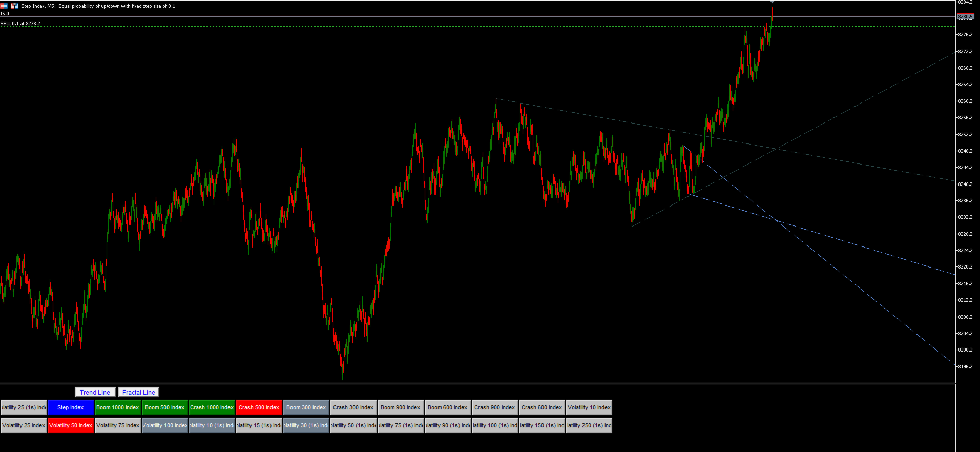This screenshot has width=980, height=452.
Task: Click the SELL 0.1 at 8278.2 order label
Action: click(20, 24)
